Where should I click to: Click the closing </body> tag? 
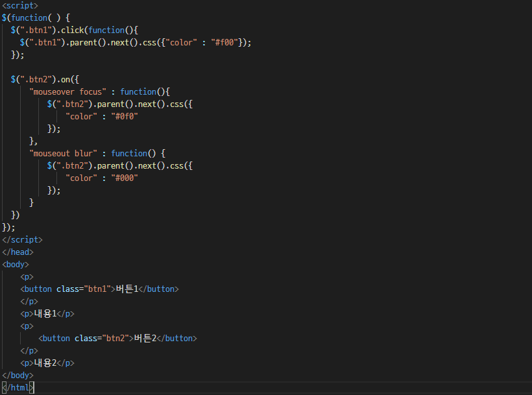(18, 375)
